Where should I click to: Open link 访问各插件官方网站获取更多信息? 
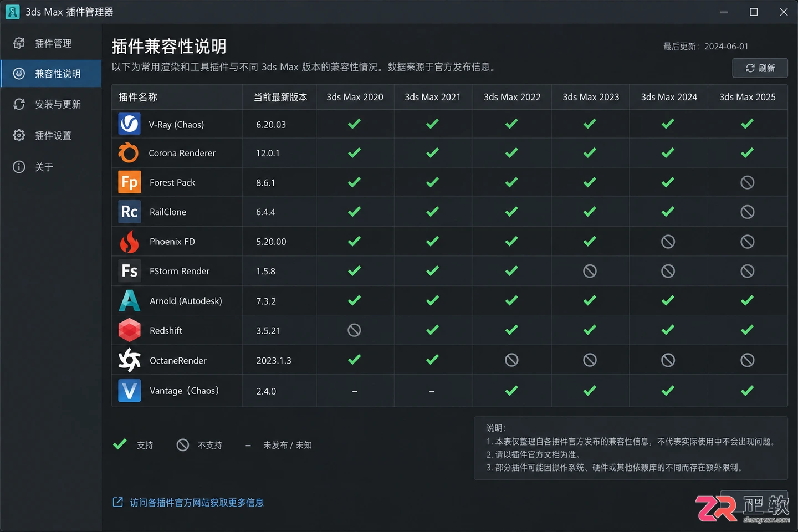(197, 503)
